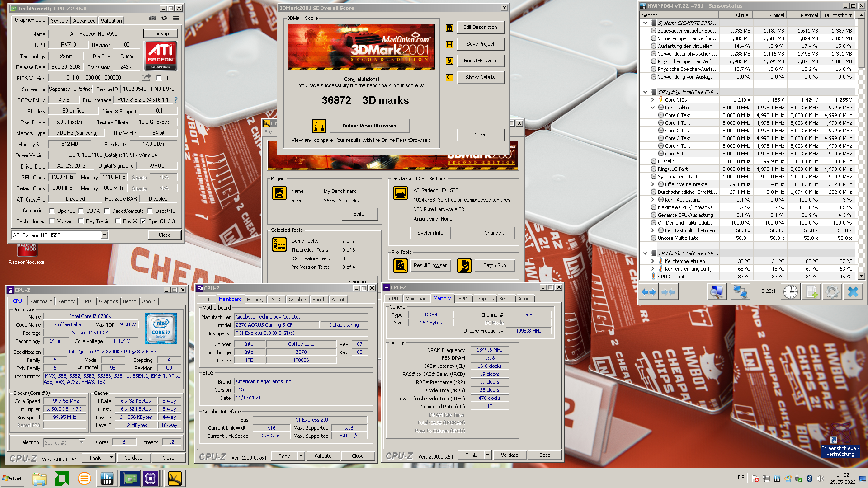The height and width of the screenshot is (488, 868).
Task: Open RadeonMod.exe desktop icon
Action: click(x=27, y=254)
